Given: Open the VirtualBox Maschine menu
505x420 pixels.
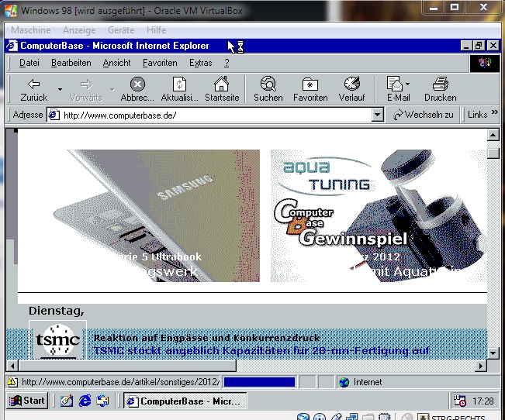Looking at the screenshot, I should [x=30, y=30].
